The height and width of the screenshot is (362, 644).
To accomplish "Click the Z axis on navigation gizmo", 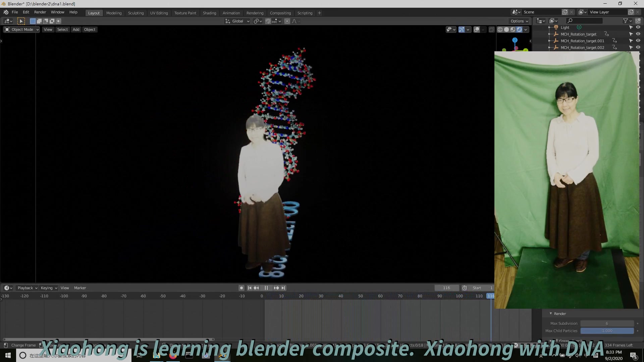I will tap(515, 40).
